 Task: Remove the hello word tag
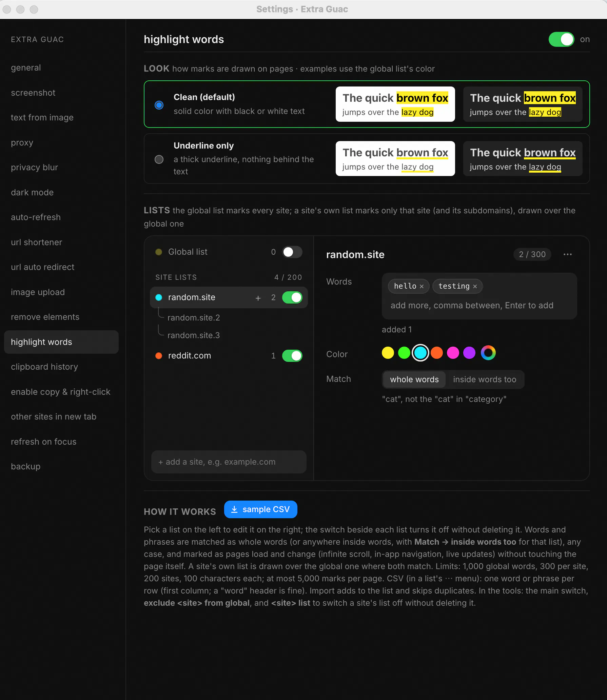tap(422, 287)
